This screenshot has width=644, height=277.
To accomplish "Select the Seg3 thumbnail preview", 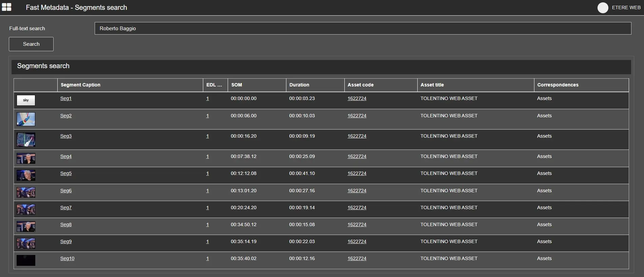I will (x=26, y=139).
